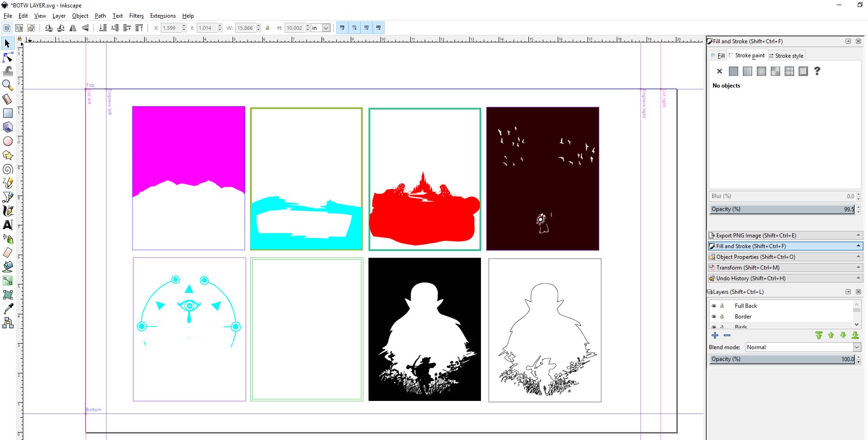Toggle visibility of Border layer

click(714, 317)
